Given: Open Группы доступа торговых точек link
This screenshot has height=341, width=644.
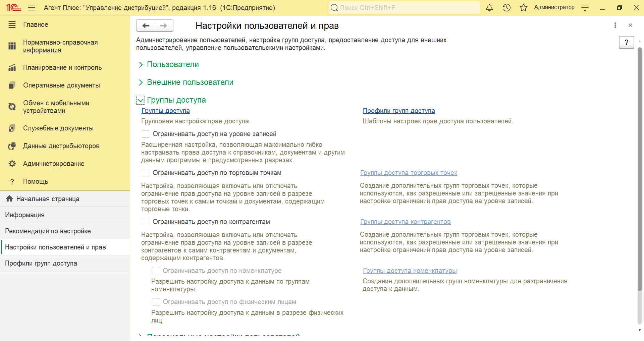Looking at the screenshot, I should [409, 173].
